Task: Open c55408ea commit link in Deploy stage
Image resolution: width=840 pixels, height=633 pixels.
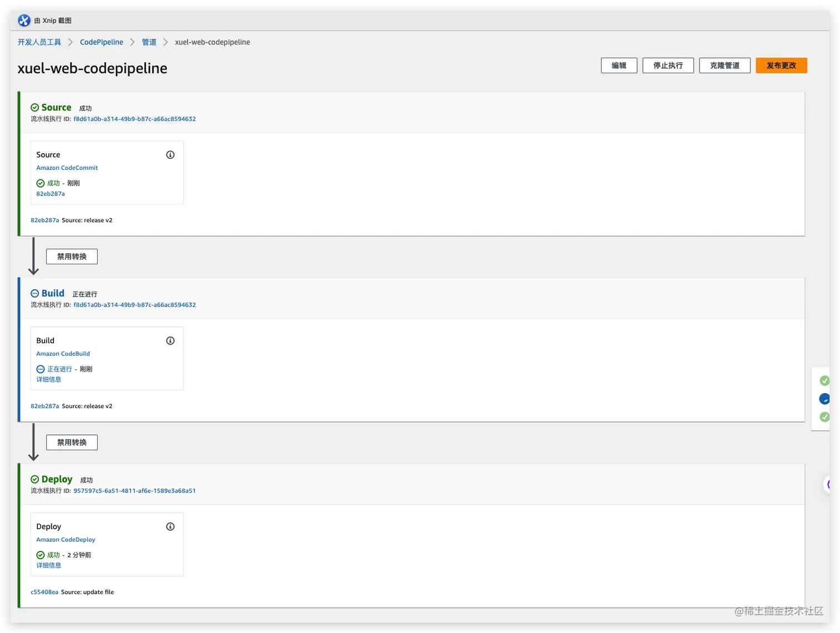Action: (x=44, y=592)
